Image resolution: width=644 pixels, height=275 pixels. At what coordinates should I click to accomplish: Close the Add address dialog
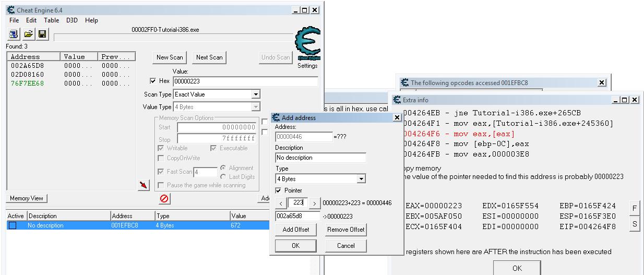pos(396,118)
